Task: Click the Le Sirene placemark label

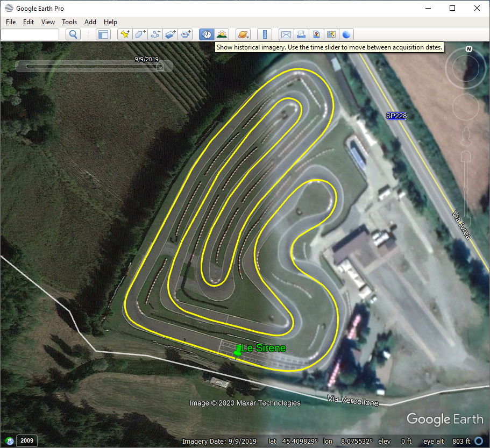Action: [264, 348]
